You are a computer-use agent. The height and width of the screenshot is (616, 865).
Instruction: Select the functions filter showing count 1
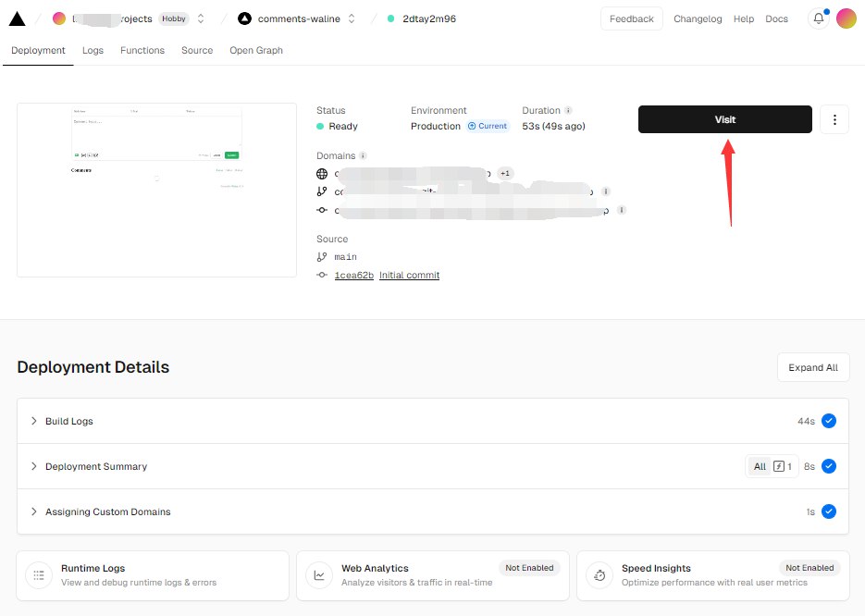pos(783,467)
